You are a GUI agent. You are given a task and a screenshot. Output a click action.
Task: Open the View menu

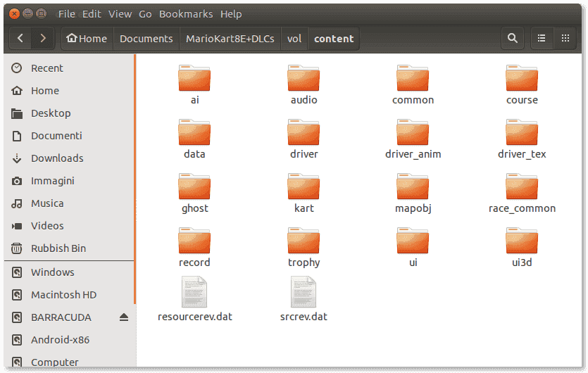120,14
